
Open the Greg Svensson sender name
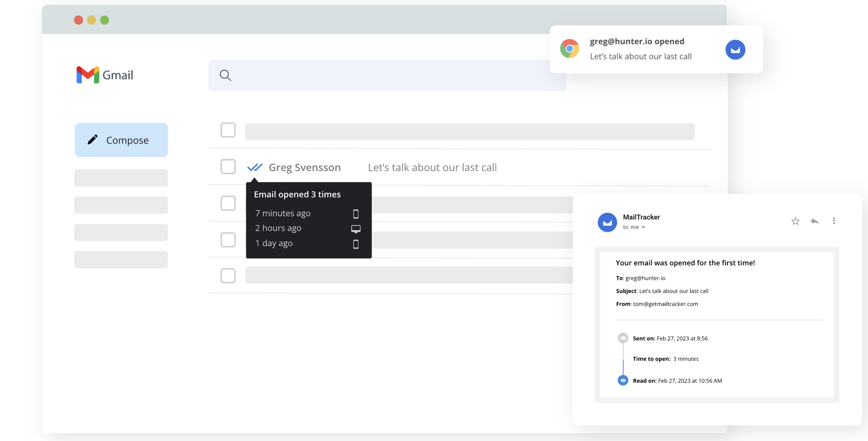point(304,167)
